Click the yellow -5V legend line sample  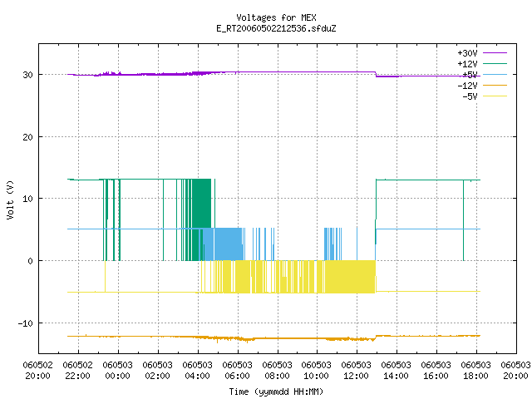(495, 96)
